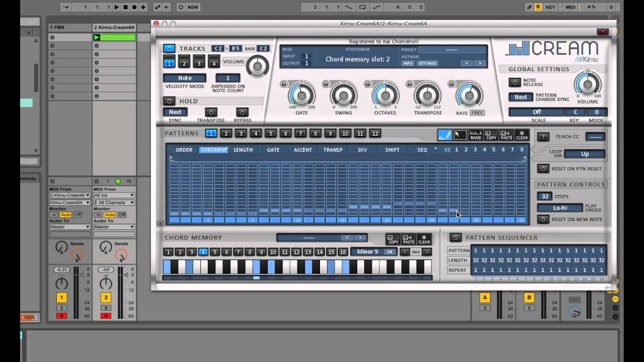Select the ACCENT pattern tab
Image resolution: width=644 pixels, height=362 pixels.
click(x=302, y=150)
